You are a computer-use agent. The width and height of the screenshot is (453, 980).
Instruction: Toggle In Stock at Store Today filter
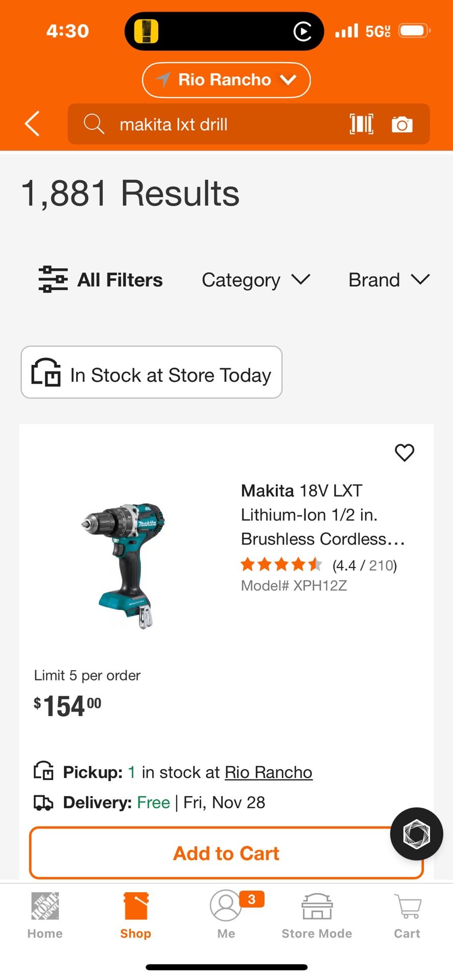151,373
